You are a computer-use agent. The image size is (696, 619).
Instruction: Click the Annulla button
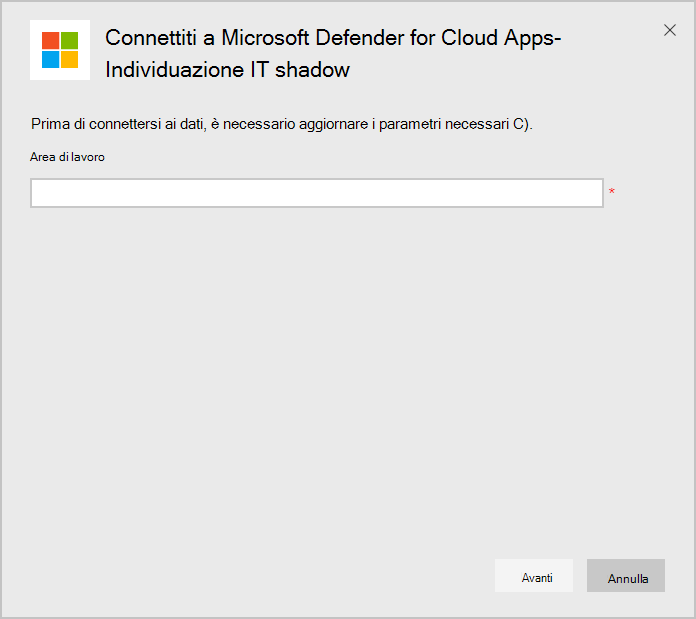tap(626, 576)
